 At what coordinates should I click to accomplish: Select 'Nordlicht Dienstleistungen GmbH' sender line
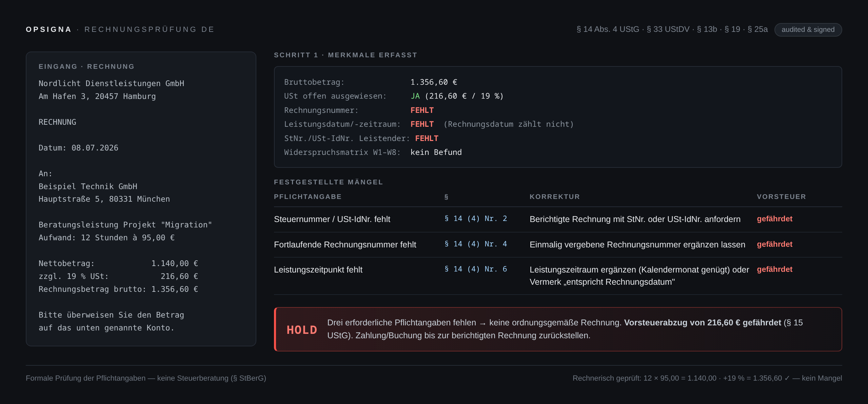(x=111, y=83)
